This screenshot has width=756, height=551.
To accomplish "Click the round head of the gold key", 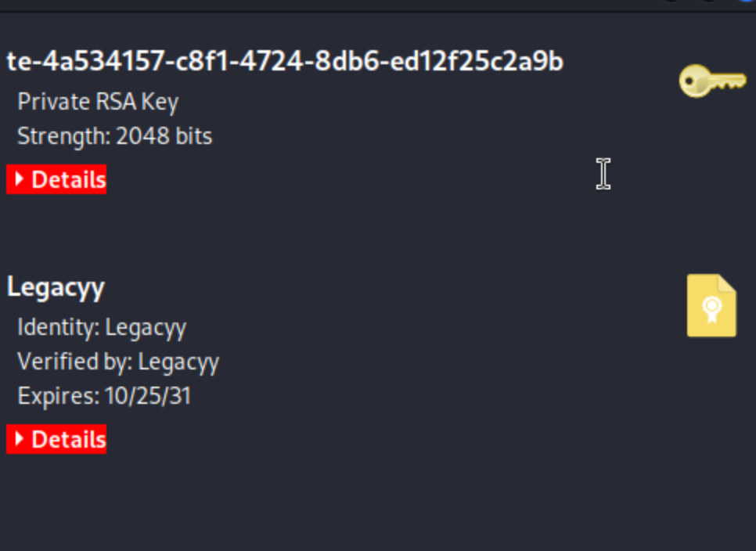I will pos(694,81).
